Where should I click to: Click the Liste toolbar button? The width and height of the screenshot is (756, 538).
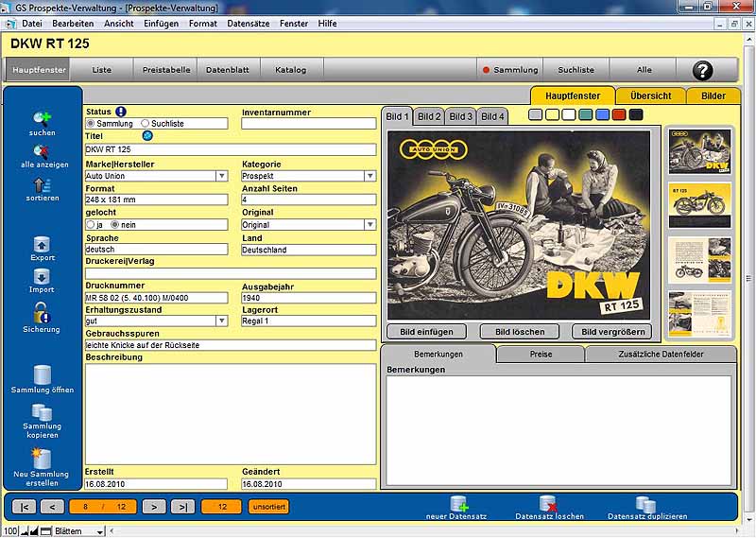click(102, 70)
